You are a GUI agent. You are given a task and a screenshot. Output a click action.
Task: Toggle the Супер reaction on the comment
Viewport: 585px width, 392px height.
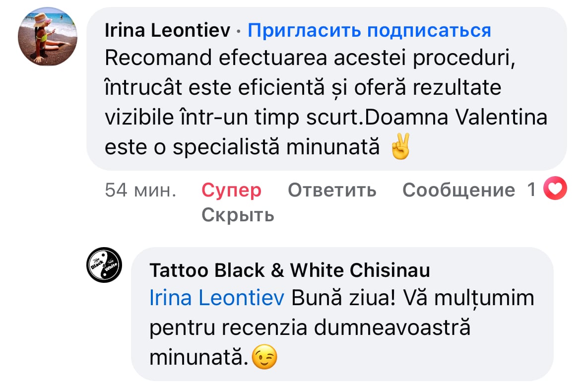(x=231, y=190)
